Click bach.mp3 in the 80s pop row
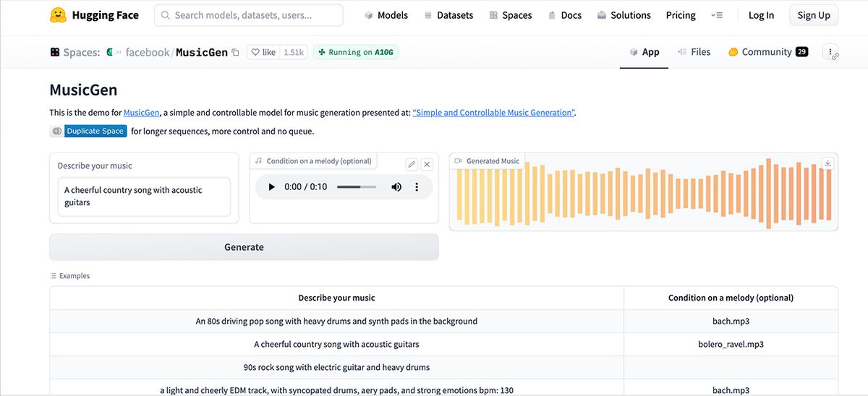Viewport: 868px width, 396px height. tap(731, 321)
